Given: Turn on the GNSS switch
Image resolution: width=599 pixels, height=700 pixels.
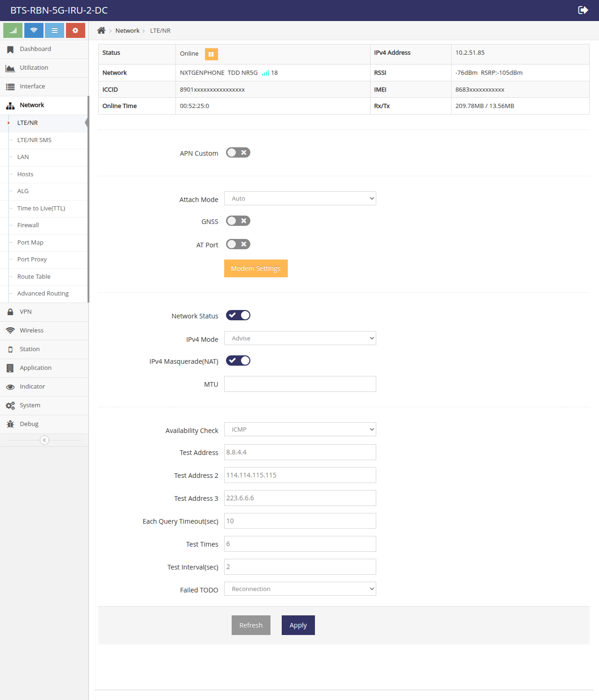Looking at the screenshot, I should click(238, 221).
